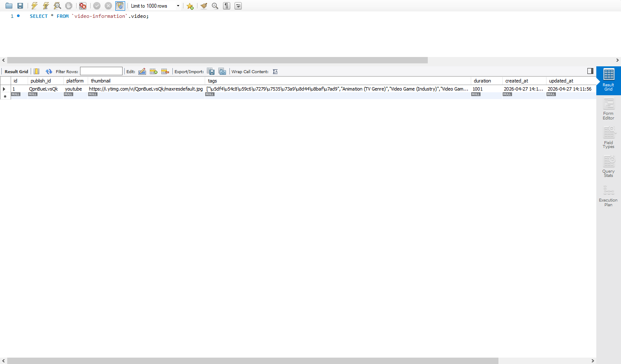The height and width of the screenshot is (364, 621).
Task: Click the Filter Rows input field
Action: point(101,71)
